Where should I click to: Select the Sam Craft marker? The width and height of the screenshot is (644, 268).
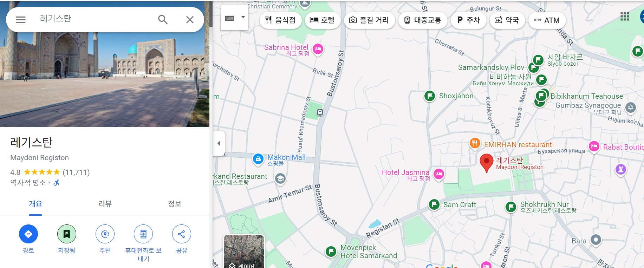434,204
